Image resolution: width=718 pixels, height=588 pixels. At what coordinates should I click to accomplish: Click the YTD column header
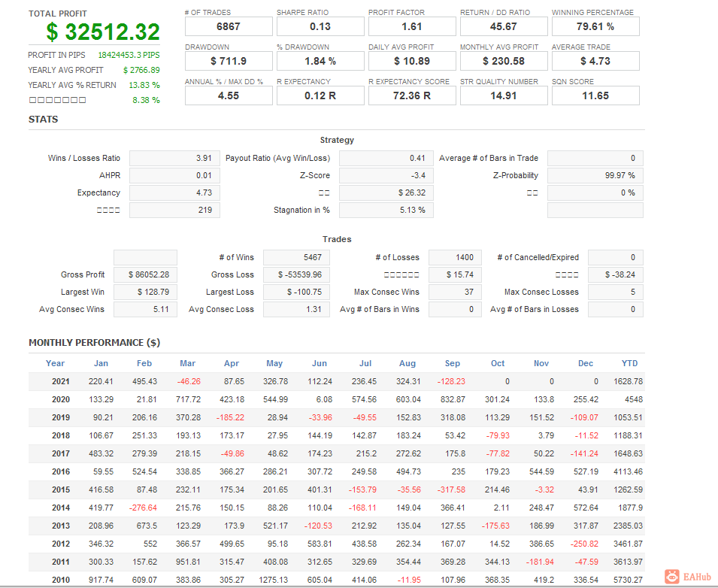click(629, 363)
